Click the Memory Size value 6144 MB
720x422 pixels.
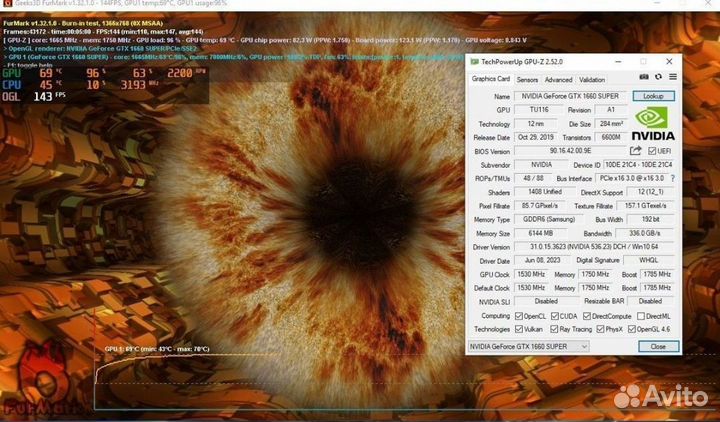tap(540, 233)
